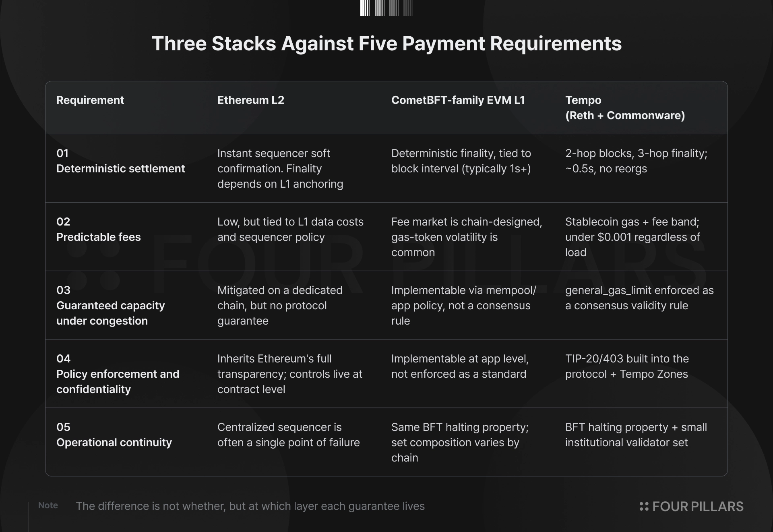Screen dimensions: 773x532
Task: Click the 'general_gas_limit enforced' cell
Action: coord(639,298)
